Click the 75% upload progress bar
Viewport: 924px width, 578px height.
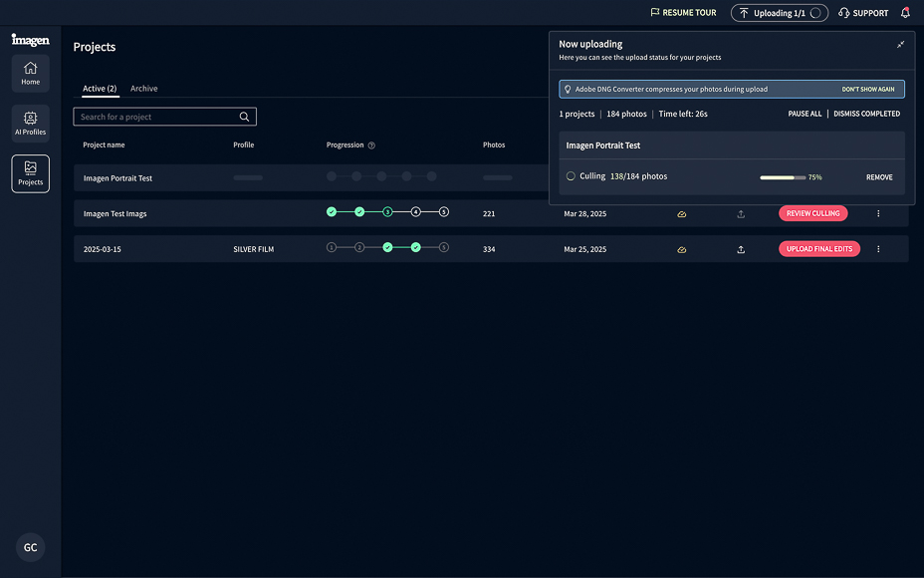pos(783,177)
